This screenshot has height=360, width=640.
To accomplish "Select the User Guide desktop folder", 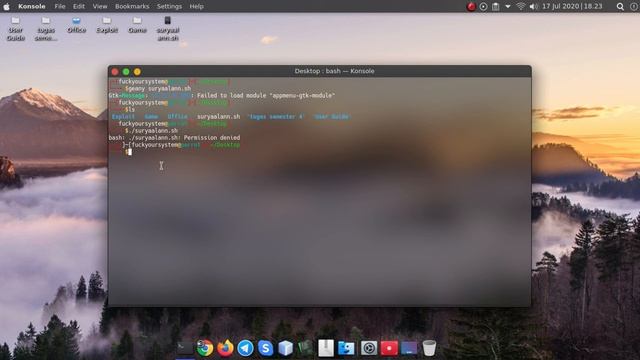I will click(x=16, y=29).
